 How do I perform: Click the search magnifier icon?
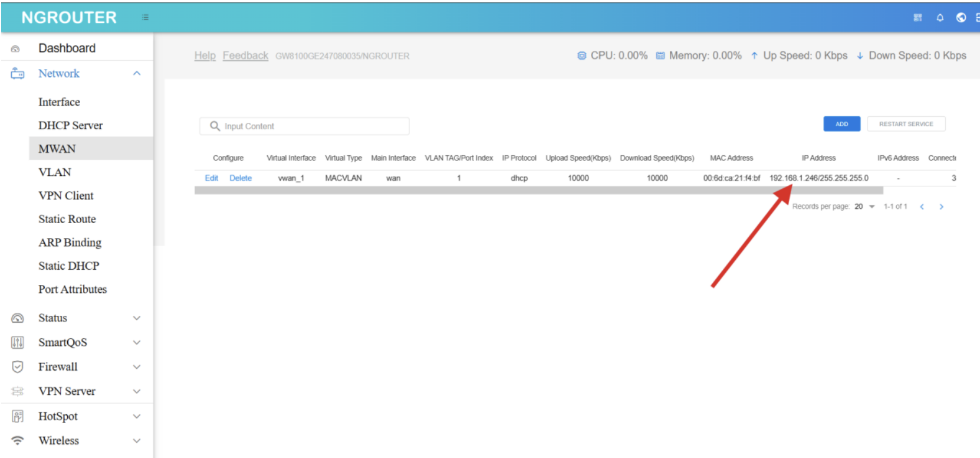[215, 126]
